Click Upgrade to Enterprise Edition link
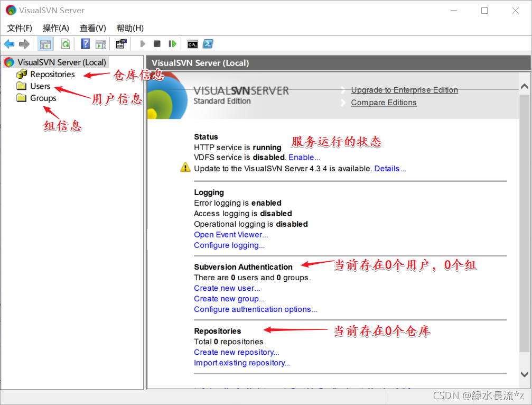 click(x=405, y=90)
